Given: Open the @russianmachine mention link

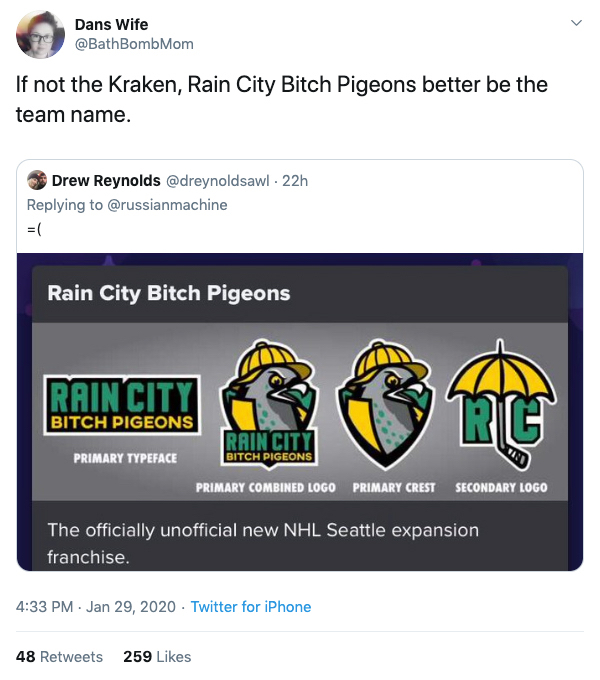Looking at the screenshot, I should 167,205.
